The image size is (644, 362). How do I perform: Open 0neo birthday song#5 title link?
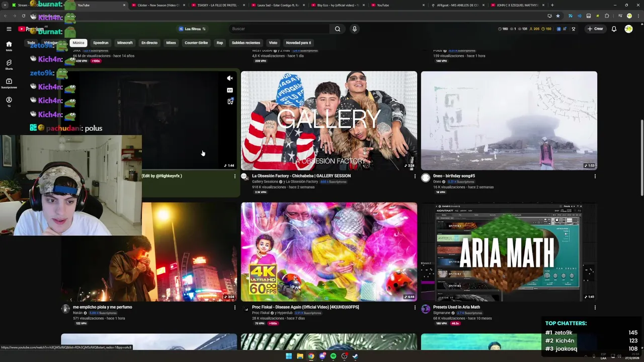454,176
